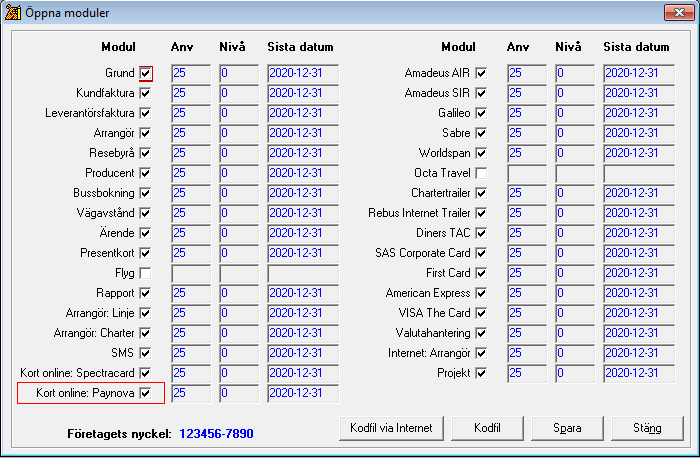The image size is (700, 458).
Task: Click the Nivå field for Projekt
Action: coord(575,373)
